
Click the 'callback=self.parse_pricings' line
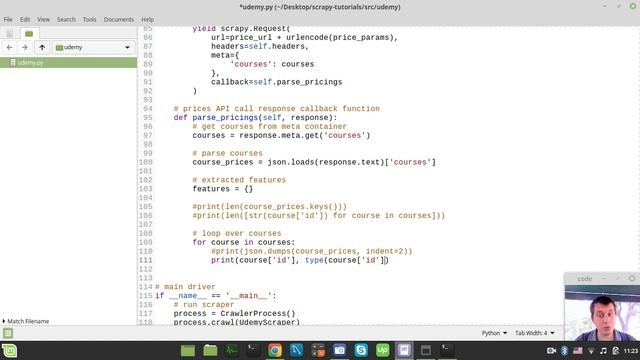pyautogui.click(x=277, y=82)
